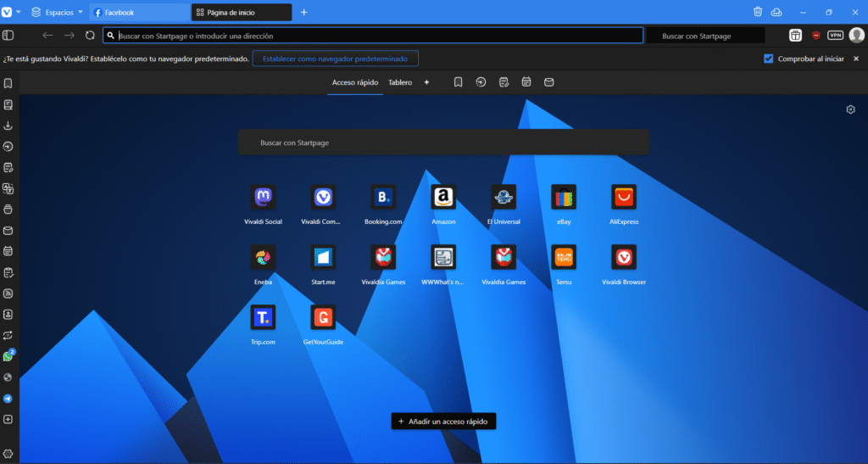The width and height of the screenshot is (868, 464).
Task: Add a new speed dial group
Action: tap(427, 82)
